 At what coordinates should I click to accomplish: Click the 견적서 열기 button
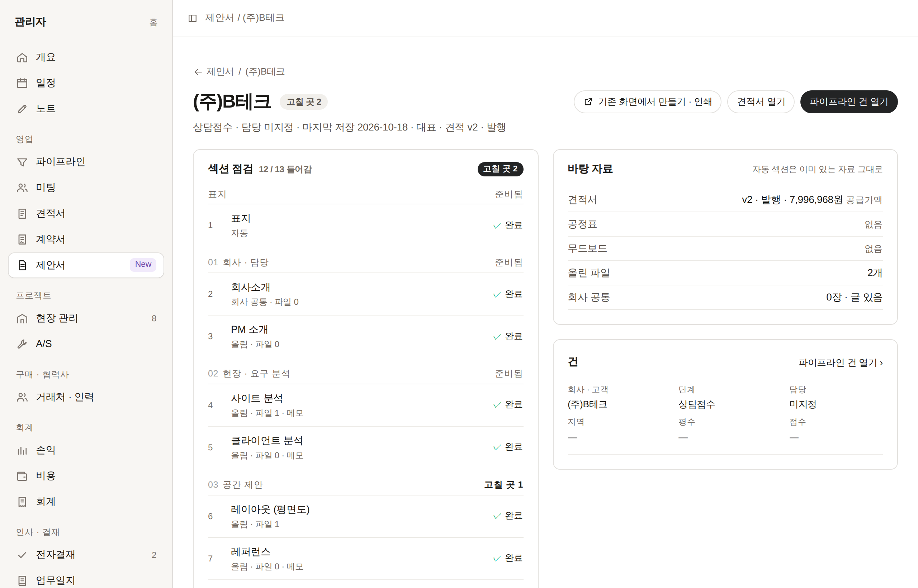[x=761, y=102]
